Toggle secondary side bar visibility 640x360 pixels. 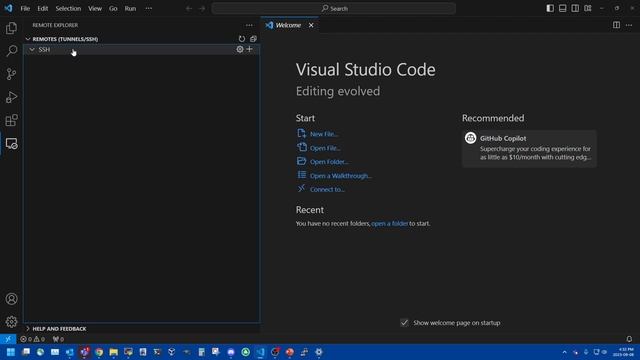click(x=575, y=8)
